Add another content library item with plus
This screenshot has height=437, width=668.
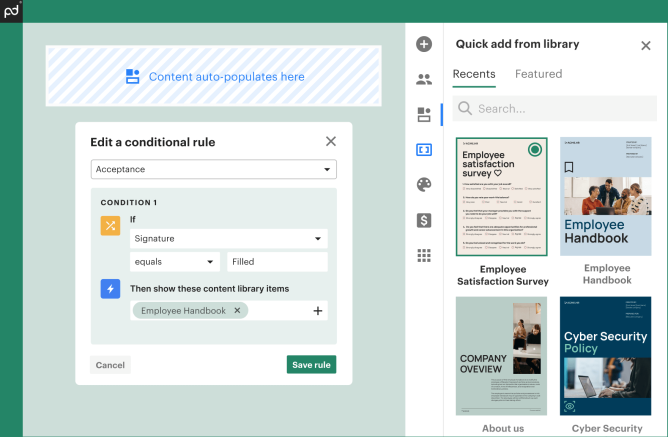coord(318,311)
